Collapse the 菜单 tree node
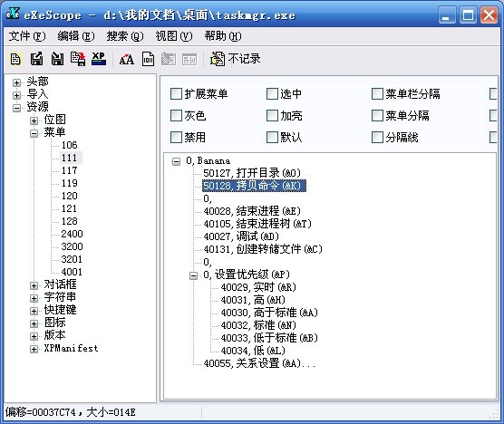This screenshot has height=424, width=504. pos(34,133)
